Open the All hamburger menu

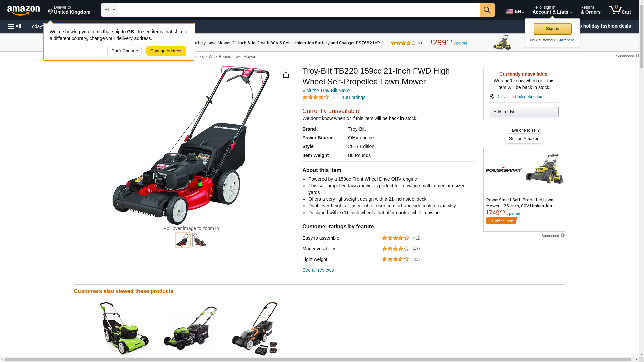[x=15, y=26]
